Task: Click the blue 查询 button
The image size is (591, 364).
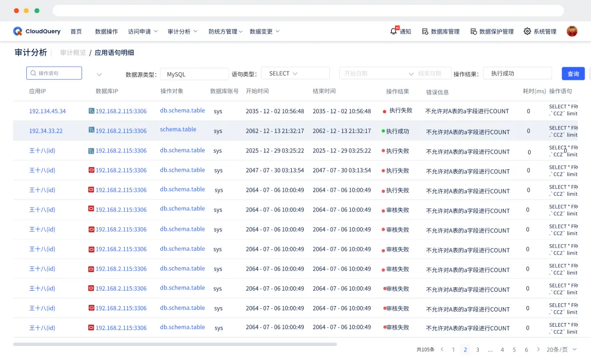Action: click(573, 73)
